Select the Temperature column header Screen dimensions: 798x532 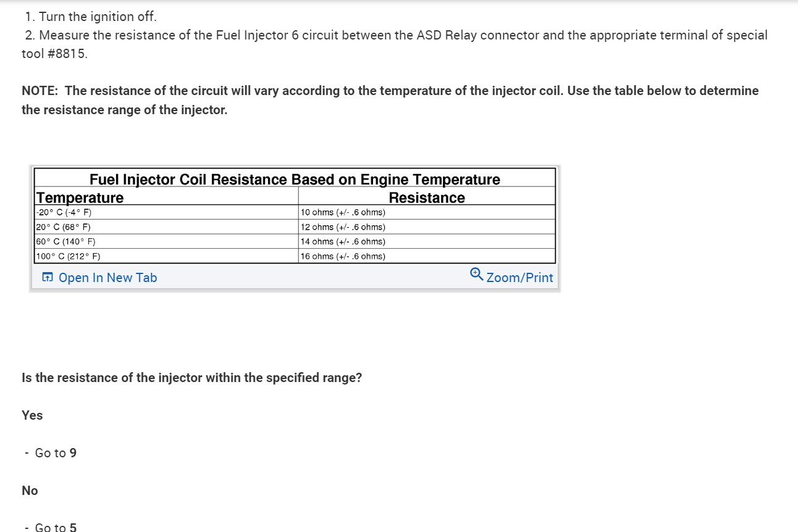[x=80, y=197]
